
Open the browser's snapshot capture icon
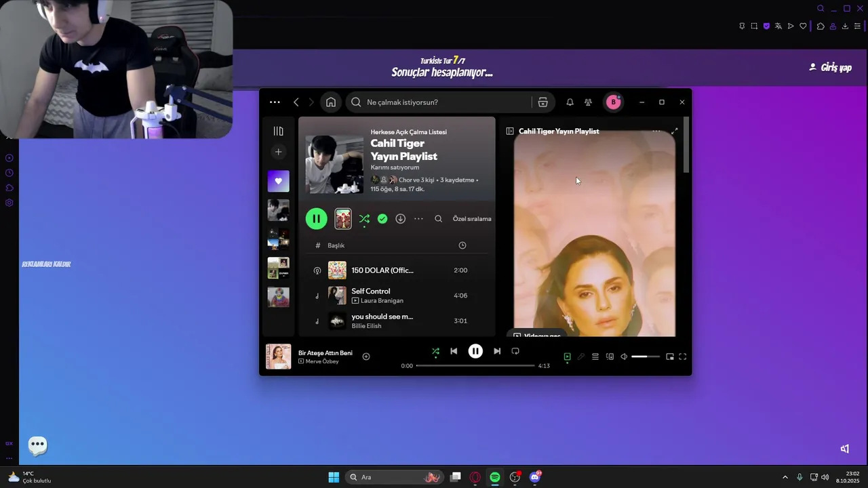point(754,26)
